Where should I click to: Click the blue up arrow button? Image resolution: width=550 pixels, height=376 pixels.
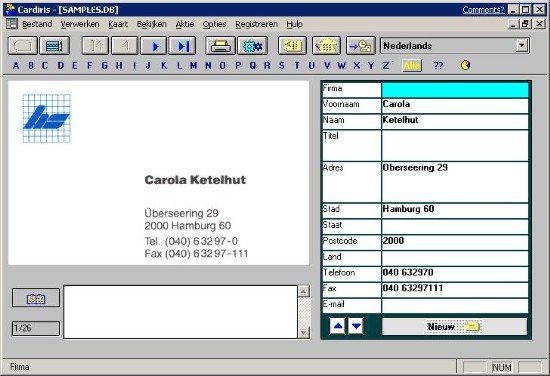tap(337, 326)
